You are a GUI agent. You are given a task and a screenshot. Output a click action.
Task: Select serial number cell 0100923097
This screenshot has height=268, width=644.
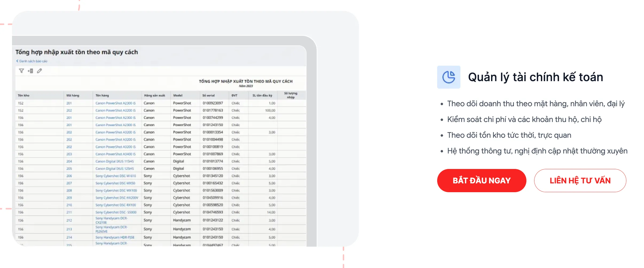point(213,103)
